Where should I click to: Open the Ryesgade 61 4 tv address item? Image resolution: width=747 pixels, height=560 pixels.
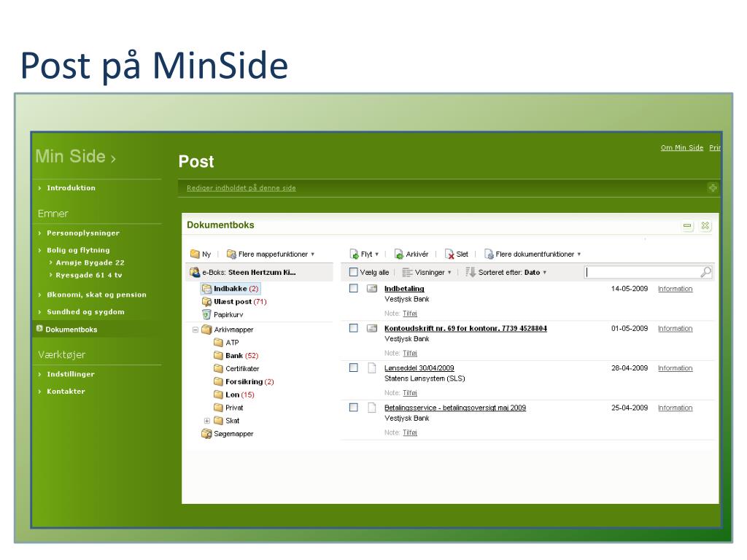point(88,275)
